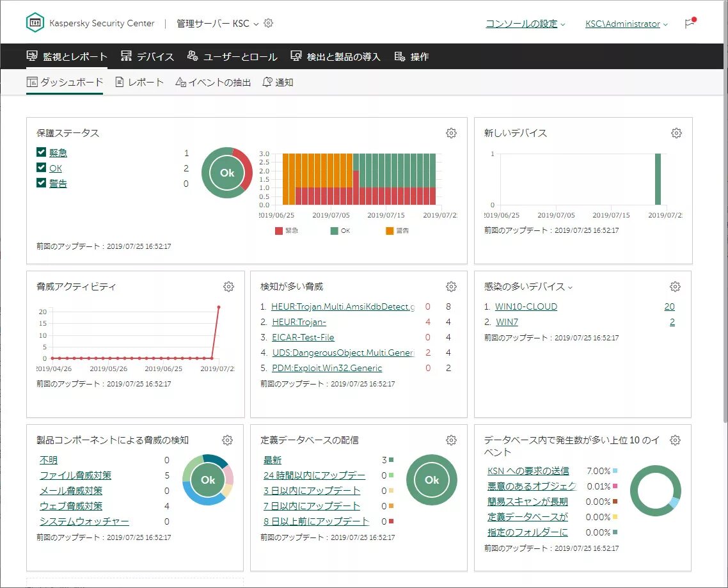Open the 8 日以上前にアップデート link

[316, 521]
